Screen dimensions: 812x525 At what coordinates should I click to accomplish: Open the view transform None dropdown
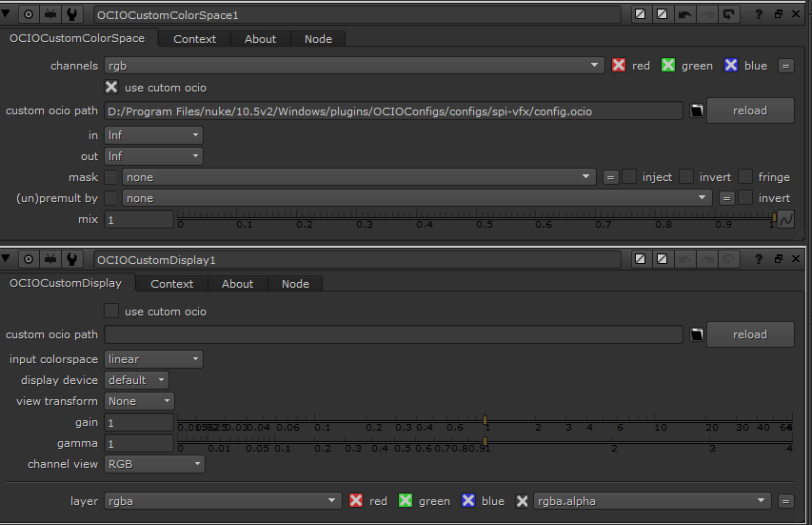tap(140, 401)
